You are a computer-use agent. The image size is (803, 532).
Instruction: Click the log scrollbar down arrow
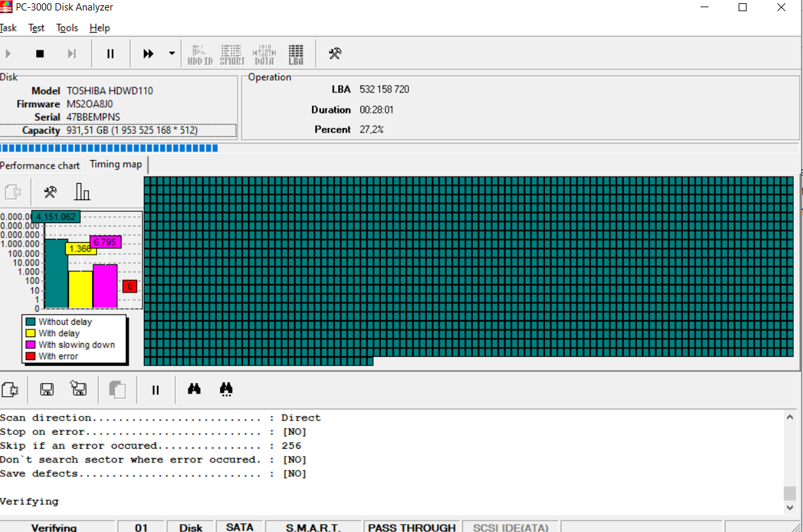tap(791, 508)
